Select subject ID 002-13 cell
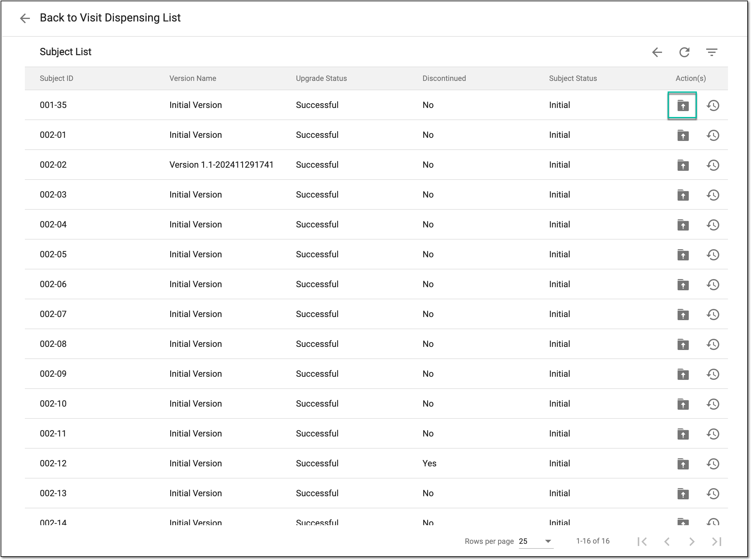The width and height of the screenshot is (751, 560). (53, 493)
